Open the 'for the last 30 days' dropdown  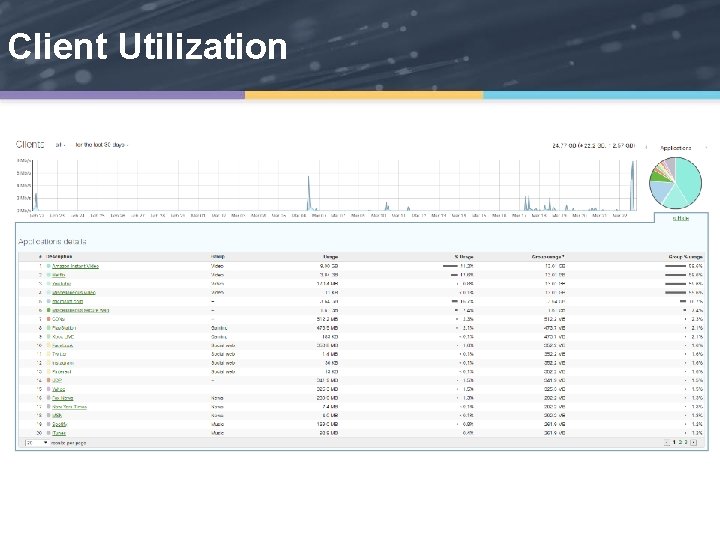pyautogui.click(x=101, y=145)
